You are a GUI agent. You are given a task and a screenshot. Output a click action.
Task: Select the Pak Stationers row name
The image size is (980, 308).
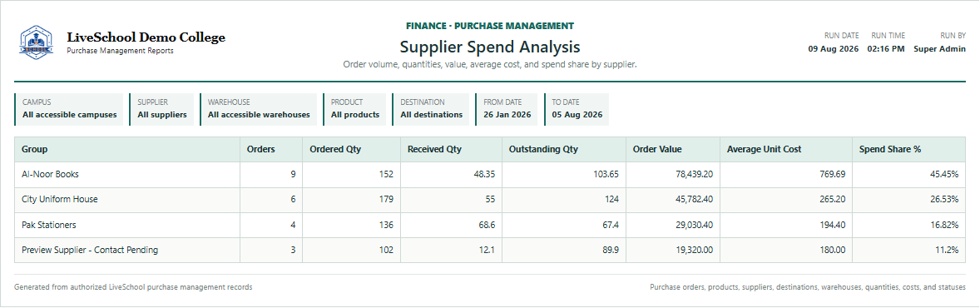tap(49, 225)
